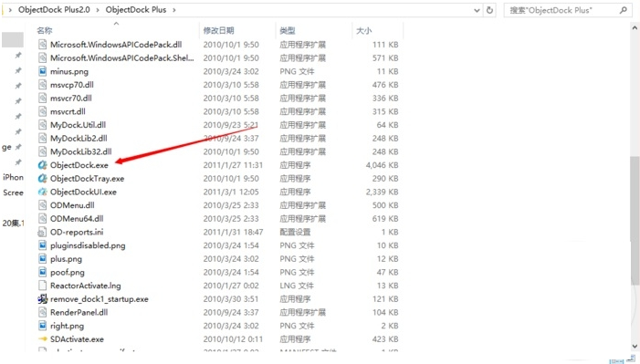This screenshot has width=640, height=364.
Task: Sort files by the 类型 column header
Action: click(x=288, y=30)
